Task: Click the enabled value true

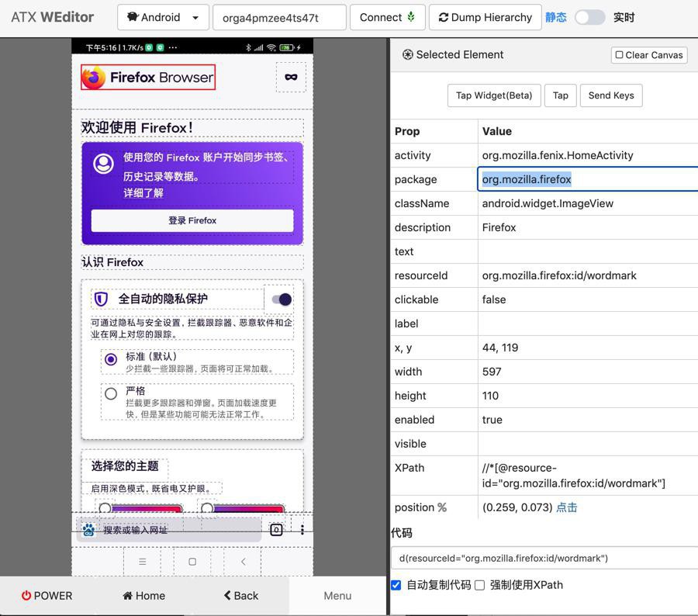Action: [492, 420]
